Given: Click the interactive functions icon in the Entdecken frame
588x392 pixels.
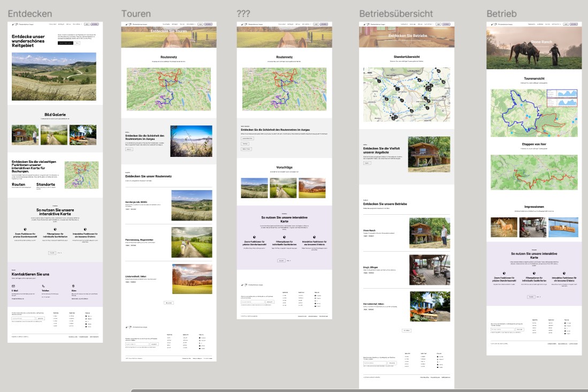Looking at the screenshot, I should pyautogui.click(x=85, y=229).
